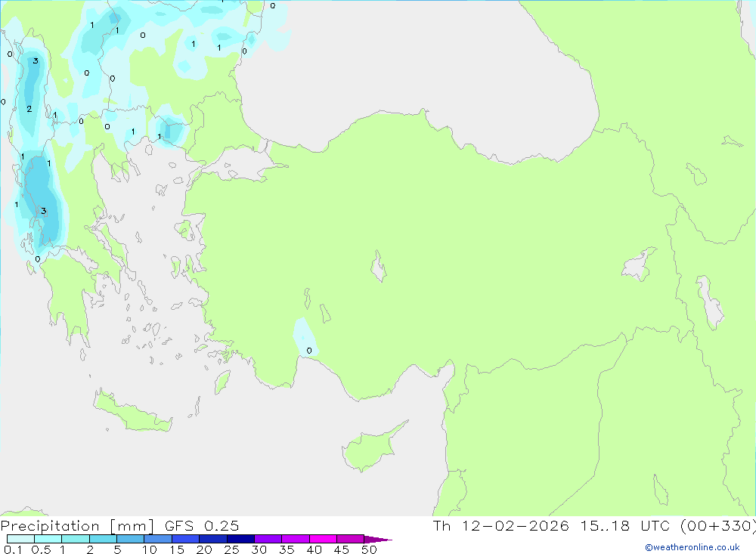This screenshot has height=554, width=756.
Task: Click the 45–50 mm legend color box
Action: (351, 539)
